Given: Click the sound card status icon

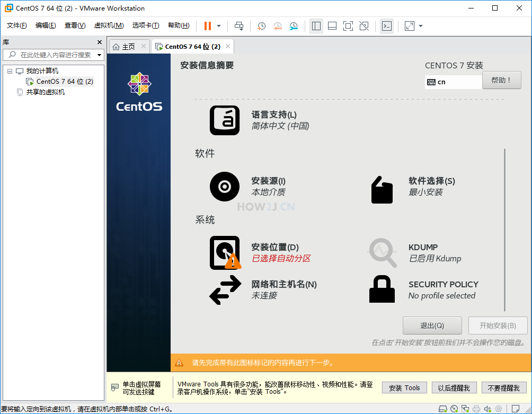Looking at the screenshot, I should coord(487,409).
